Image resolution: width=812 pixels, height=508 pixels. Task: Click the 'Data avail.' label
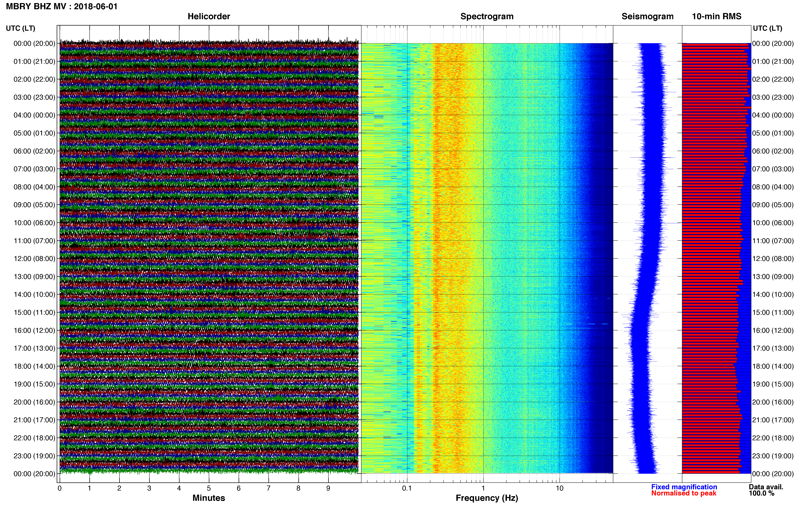point(766,487)
